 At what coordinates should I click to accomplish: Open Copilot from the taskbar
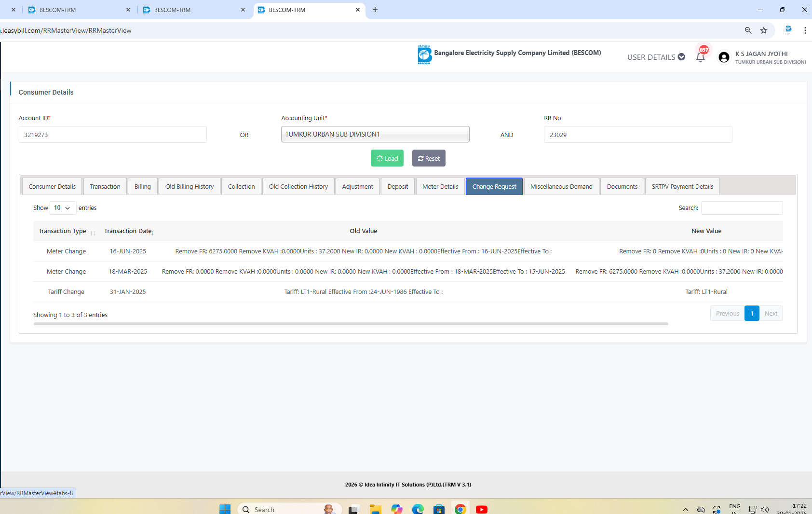coord(396,509)
